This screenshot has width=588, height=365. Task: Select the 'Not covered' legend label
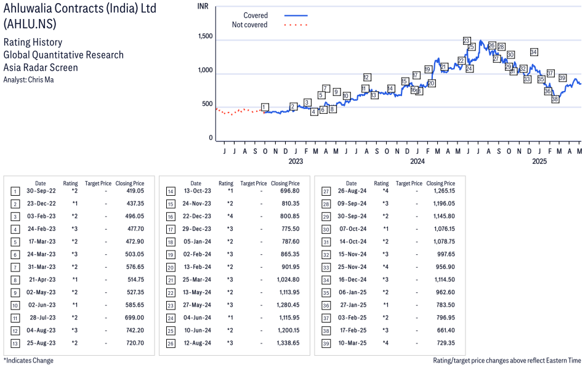tap(250, 25)
